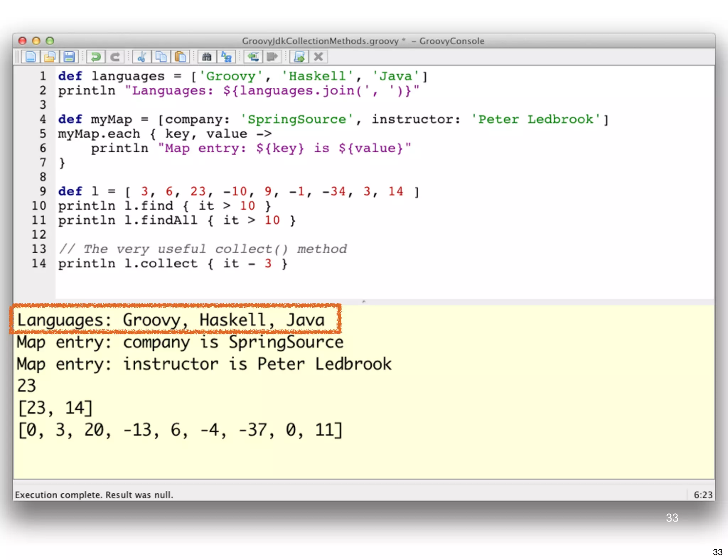Click the green Undo arrow

[96, 57]
